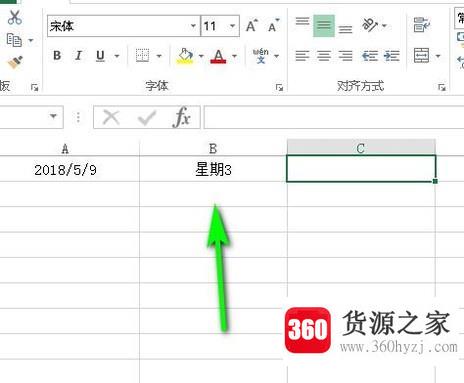Increase indent
464x383 pixels.
coord(392,56)
